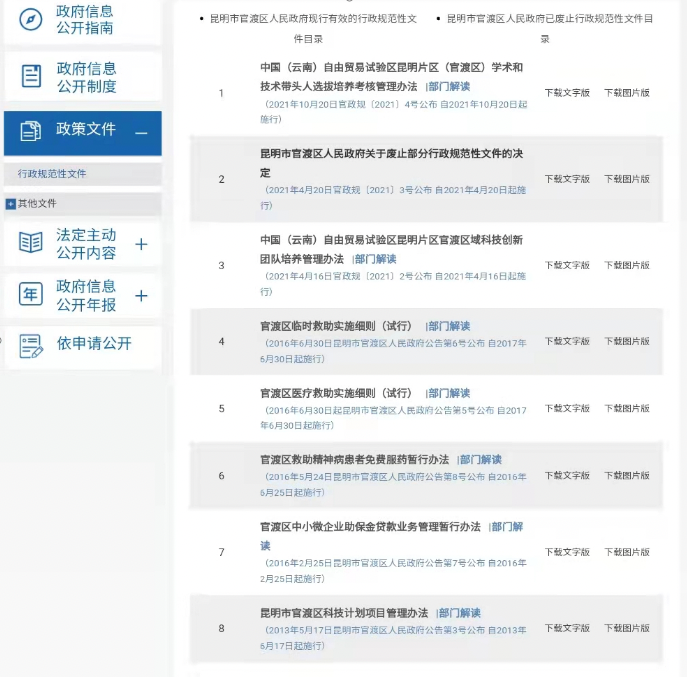The height and width of the screenshot is (677, 687).
Task: Download 文字版 for item 1
Action: click(567, 93)
